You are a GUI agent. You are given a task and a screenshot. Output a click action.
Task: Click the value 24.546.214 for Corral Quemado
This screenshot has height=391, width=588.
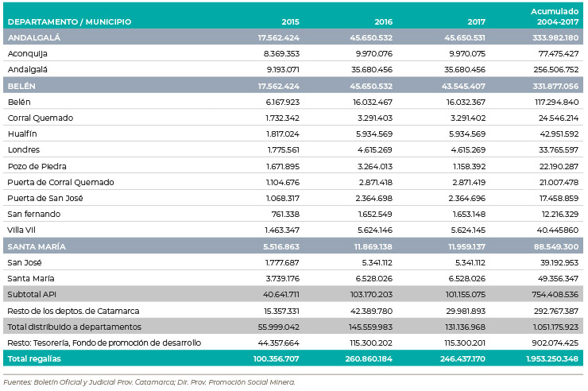point(559,118)
